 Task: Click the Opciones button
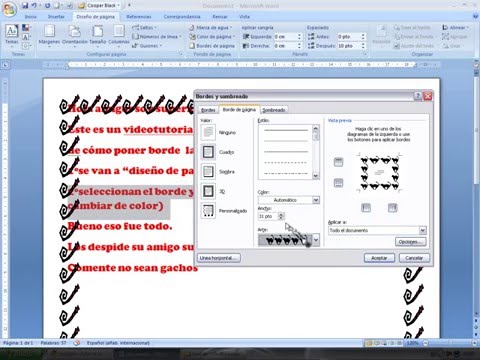click(x=411, y=242)
